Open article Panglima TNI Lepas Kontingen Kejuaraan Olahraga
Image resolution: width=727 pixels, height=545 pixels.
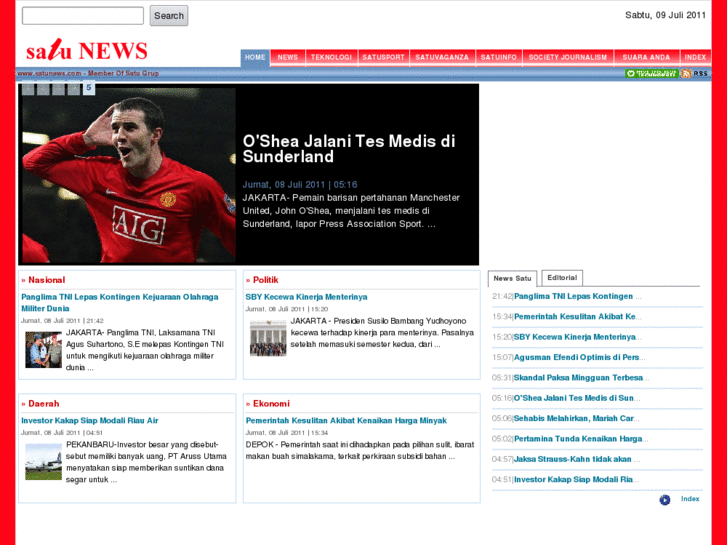[x=120, y=302]
